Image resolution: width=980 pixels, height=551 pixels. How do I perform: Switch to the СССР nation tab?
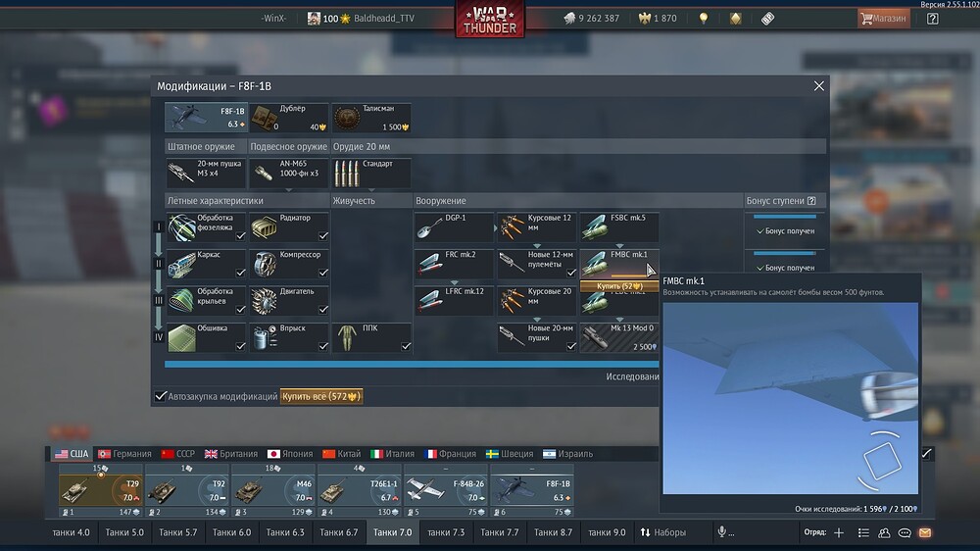[x=177, y=453]
